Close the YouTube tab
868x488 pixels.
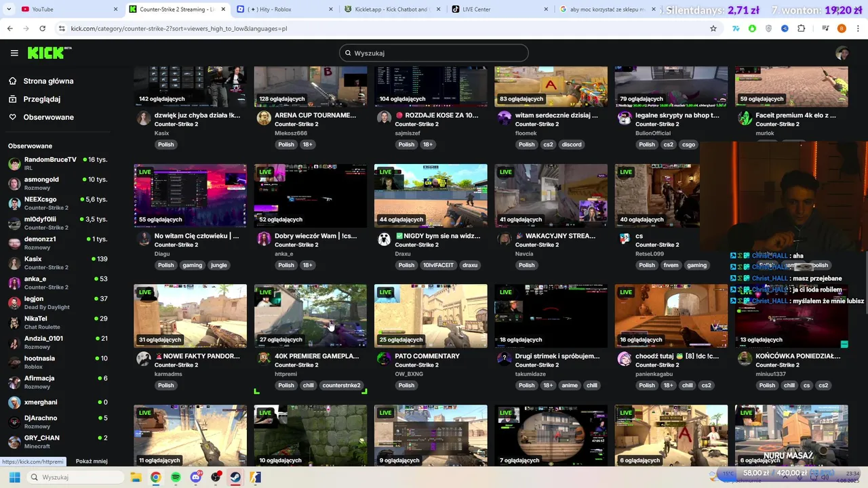[x=115, y=9]
